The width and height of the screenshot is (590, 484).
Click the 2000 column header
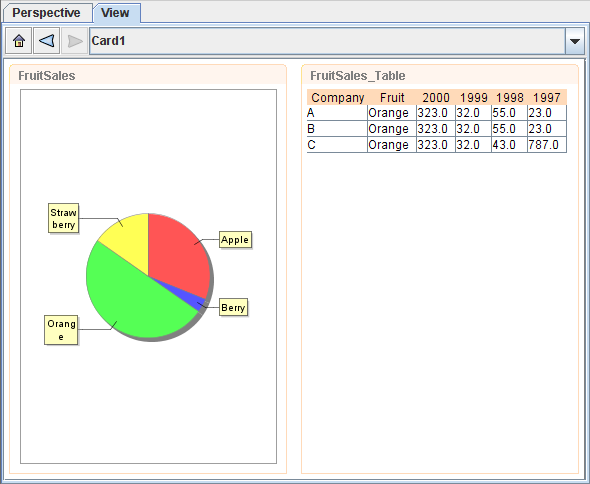[436, 97]
